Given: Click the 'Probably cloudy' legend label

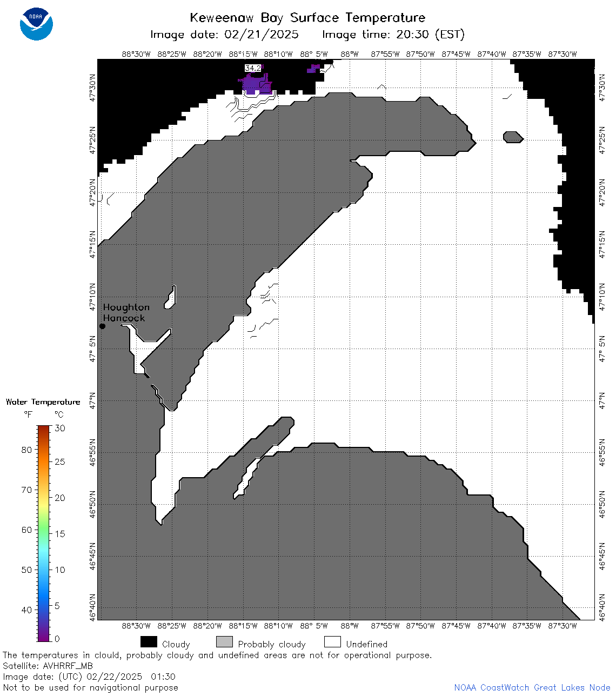Looking at the screenshot, I should point(272,644).
